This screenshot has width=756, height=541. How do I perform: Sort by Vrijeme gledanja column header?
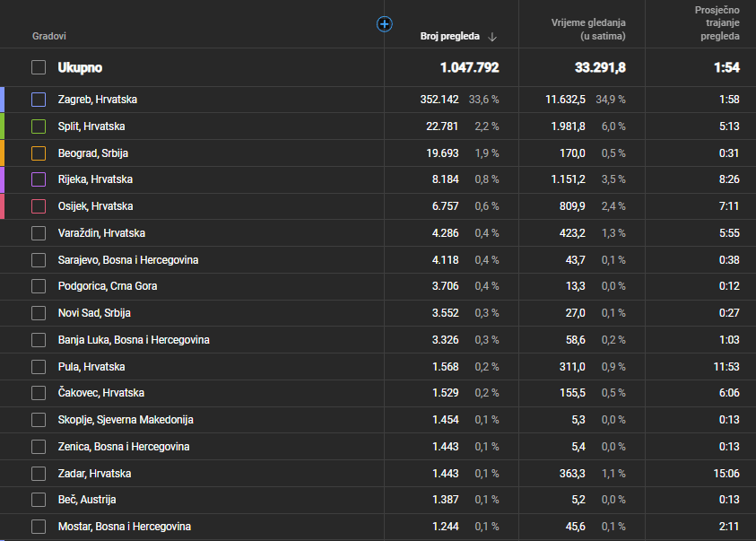coord(587,29)
